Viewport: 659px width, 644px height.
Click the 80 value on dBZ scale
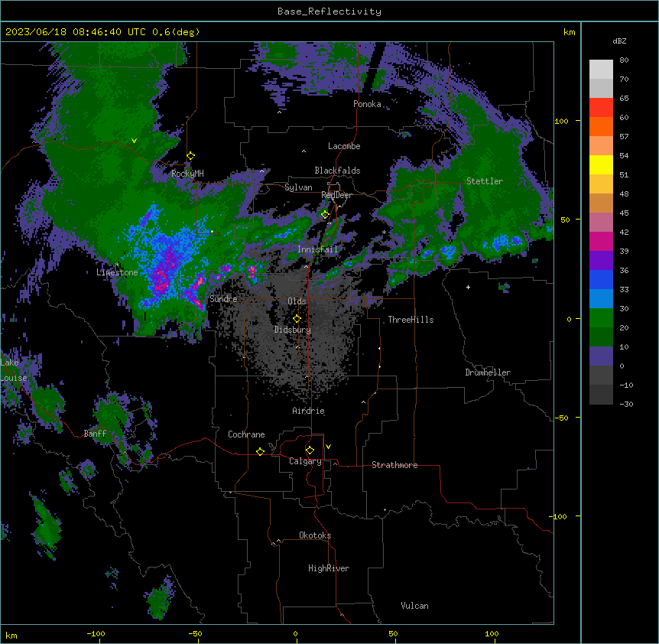click(624, 60)
